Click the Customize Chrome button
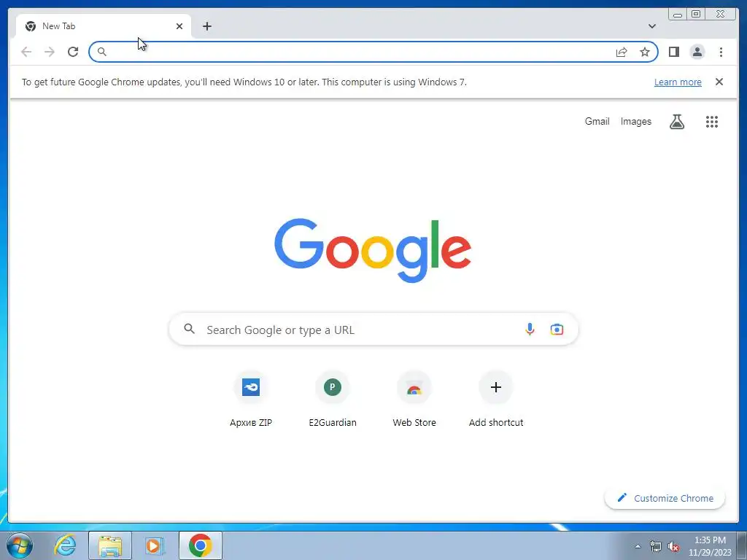747x560 pixels. point(665,498)
